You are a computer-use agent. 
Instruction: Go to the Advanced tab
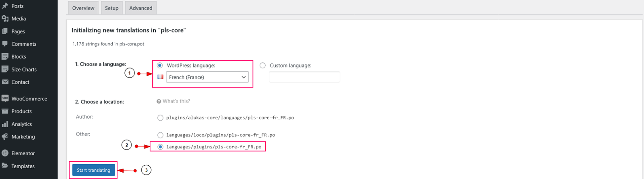tap(140, 8)
